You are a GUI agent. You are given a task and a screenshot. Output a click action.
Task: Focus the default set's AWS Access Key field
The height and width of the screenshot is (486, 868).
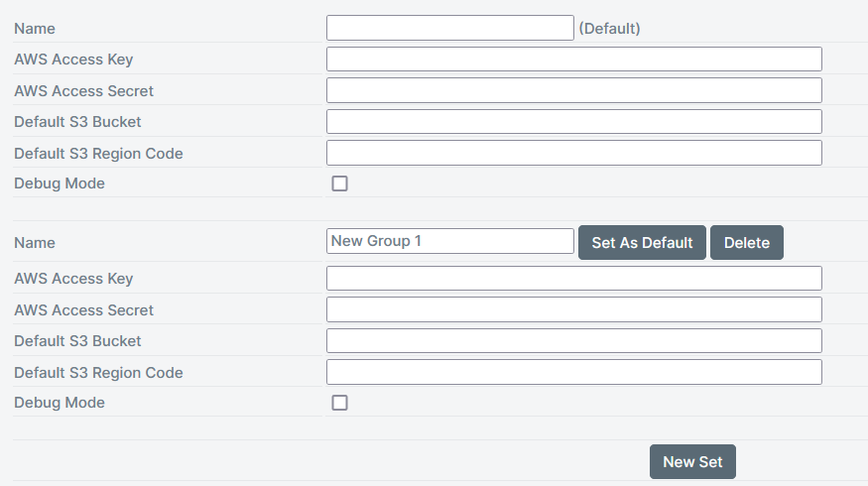[x=573, y=60]
